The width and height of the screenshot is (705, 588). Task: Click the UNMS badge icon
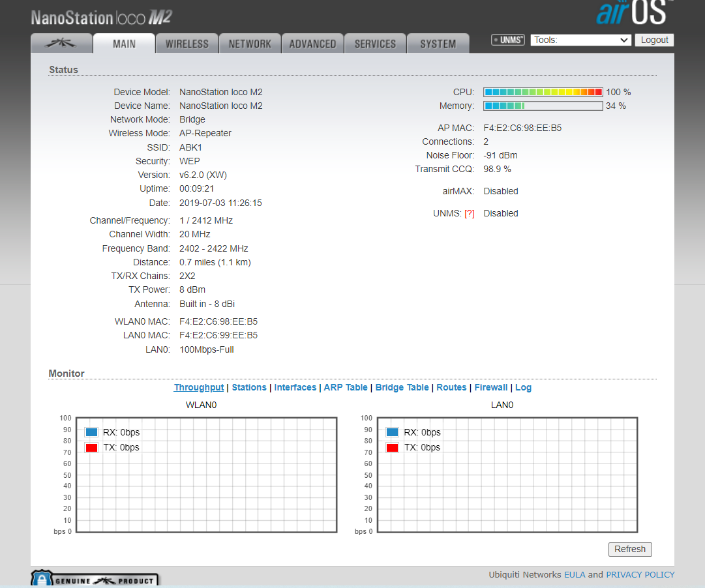(508, 40)
